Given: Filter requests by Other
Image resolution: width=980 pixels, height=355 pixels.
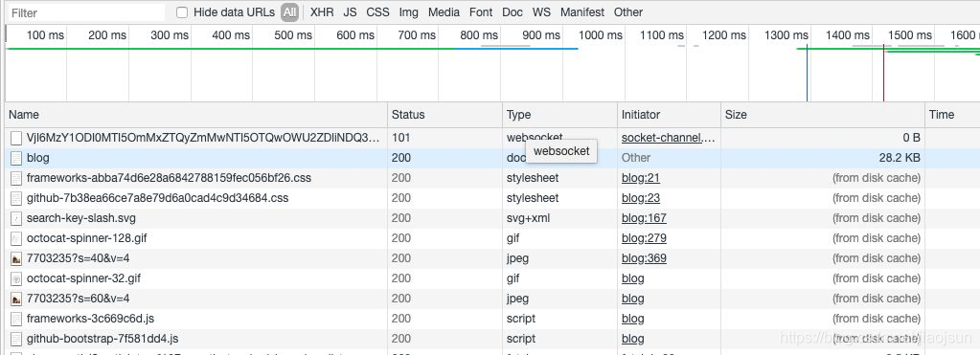Looking at the screenshot, I should pyautogui.click(x=628, y=12).
